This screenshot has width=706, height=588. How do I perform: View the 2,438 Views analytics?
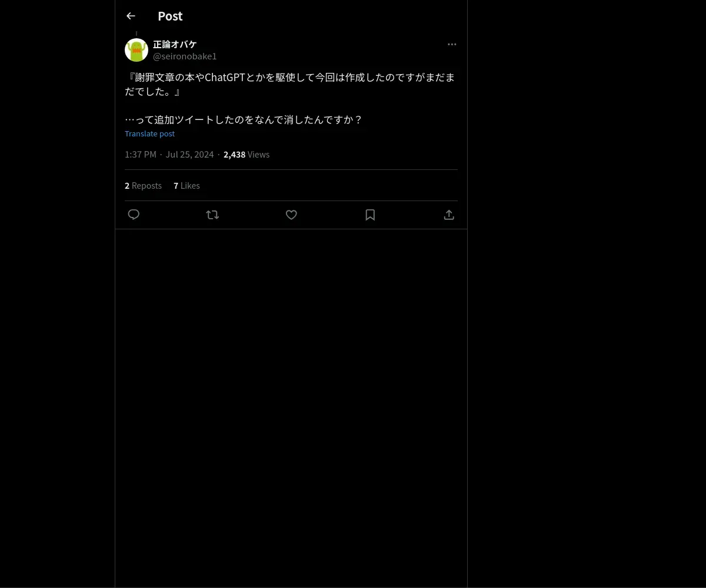(x=247, y=154)
